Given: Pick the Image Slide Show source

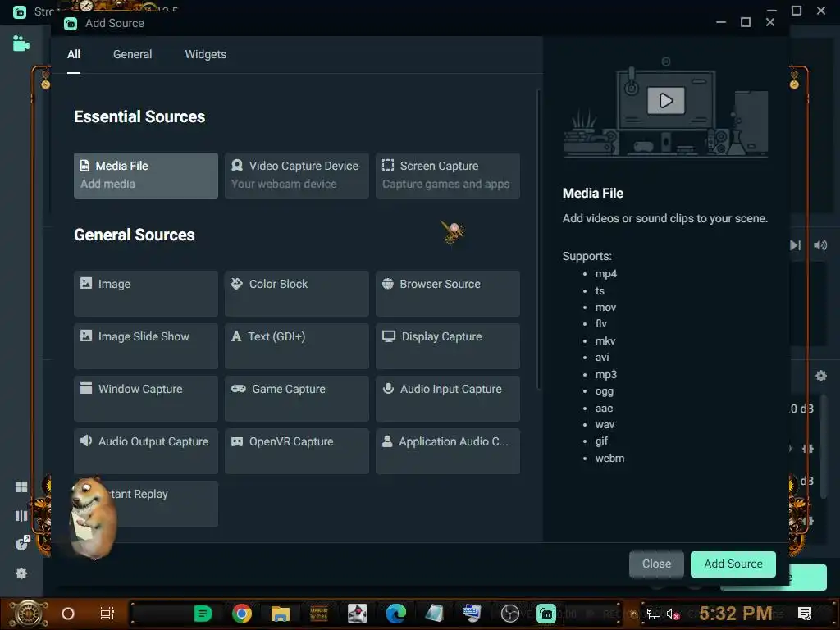Looking at the screenshot, I should tap(146, 345).
